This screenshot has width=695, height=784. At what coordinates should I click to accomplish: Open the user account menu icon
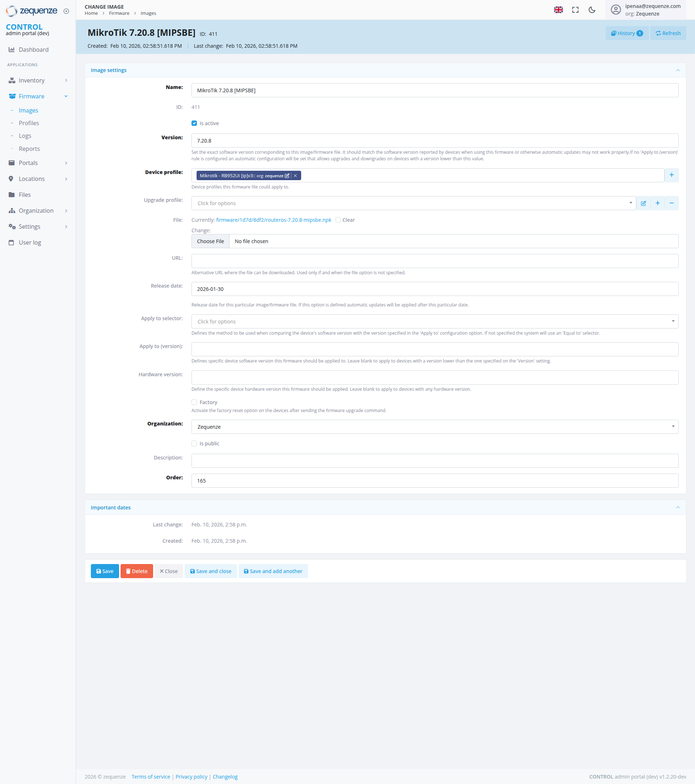[616, 10]
